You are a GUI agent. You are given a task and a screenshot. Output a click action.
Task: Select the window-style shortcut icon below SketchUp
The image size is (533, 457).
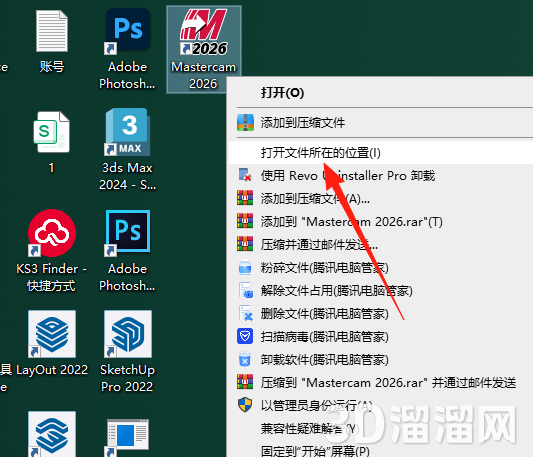(127, 437)
